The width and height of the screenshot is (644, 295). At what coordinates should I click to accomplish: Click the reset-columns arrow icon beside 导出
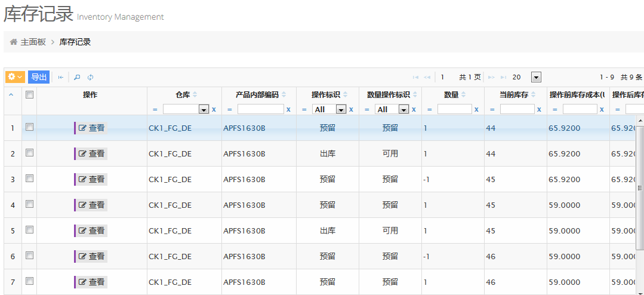[61, 77]
